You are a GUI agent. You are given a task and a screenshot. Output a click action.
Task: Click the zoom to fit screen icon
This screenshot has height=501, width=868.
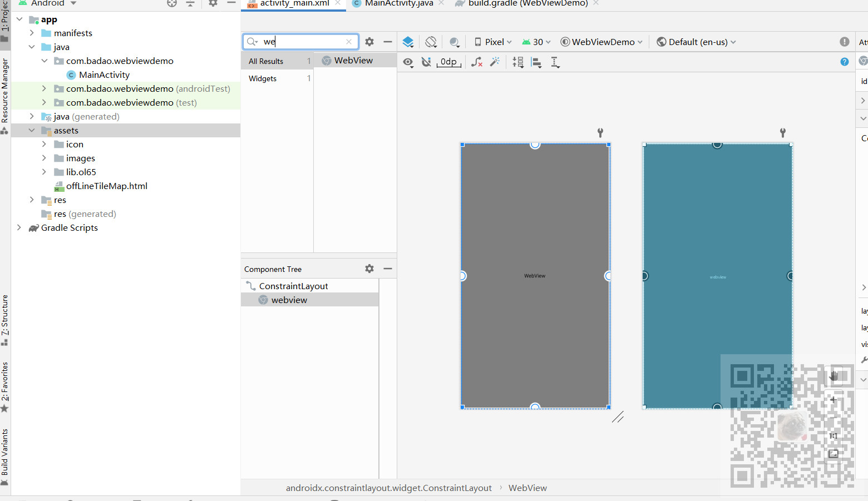pos(834,454)
